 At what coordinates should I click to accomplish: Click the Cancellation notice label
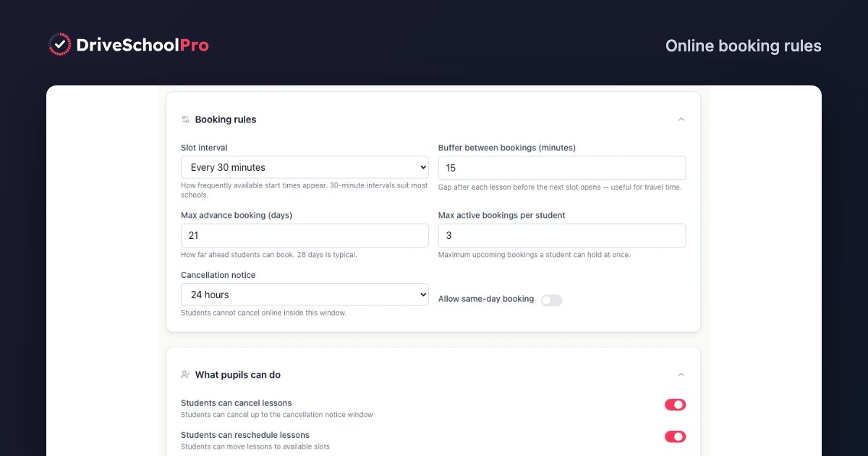pyautogui.click(x=218, y=275)
